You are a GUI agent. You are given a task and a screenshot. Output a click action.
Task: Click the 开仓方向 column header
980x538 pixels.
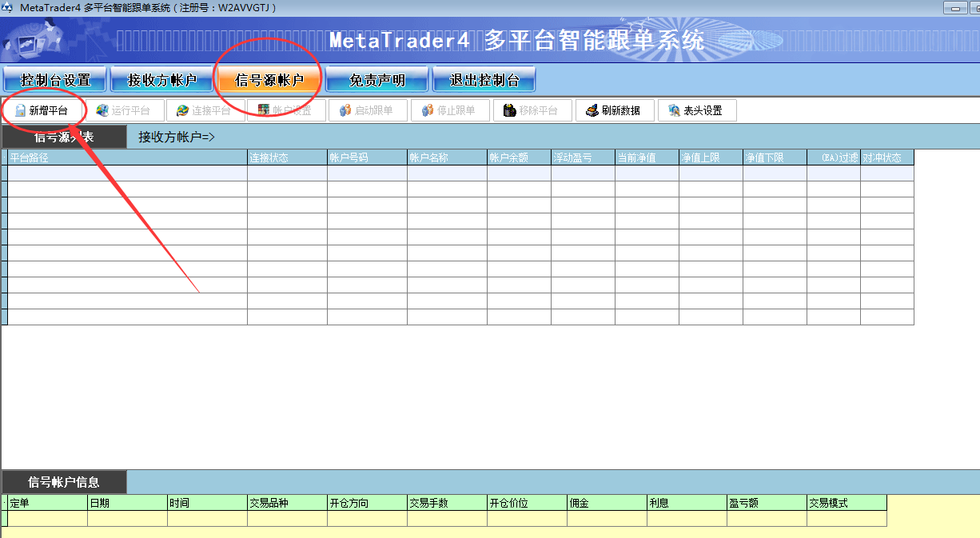368,503
